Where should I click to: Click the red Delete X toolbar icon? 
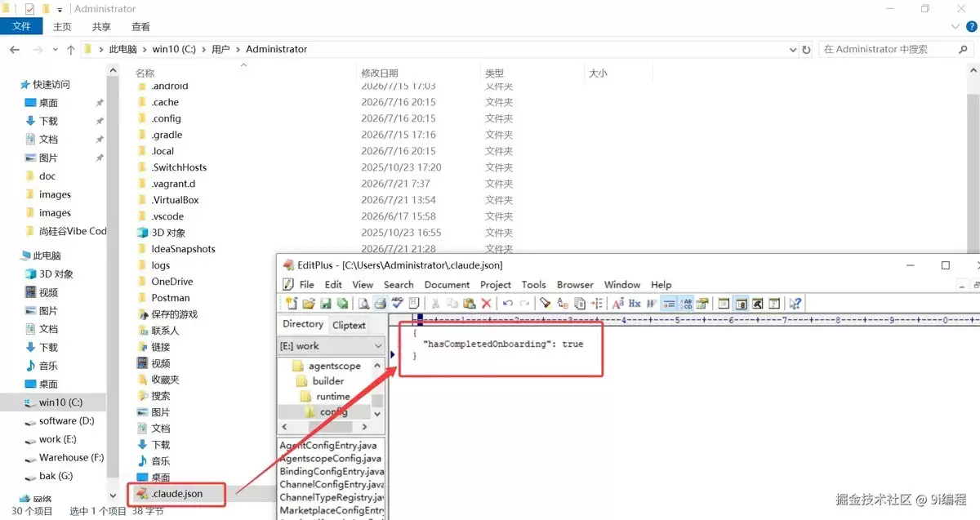click(x=486, y=304)
